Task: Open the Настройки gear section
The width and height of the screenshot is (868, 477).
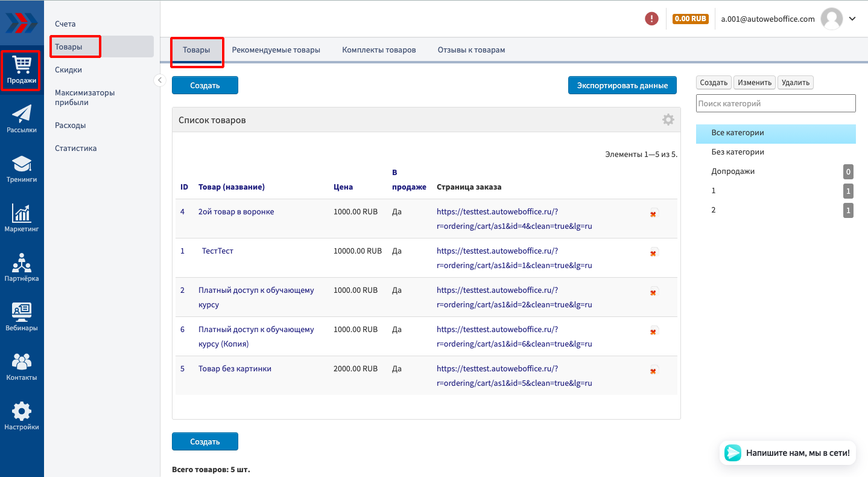Action: point(22,417)
